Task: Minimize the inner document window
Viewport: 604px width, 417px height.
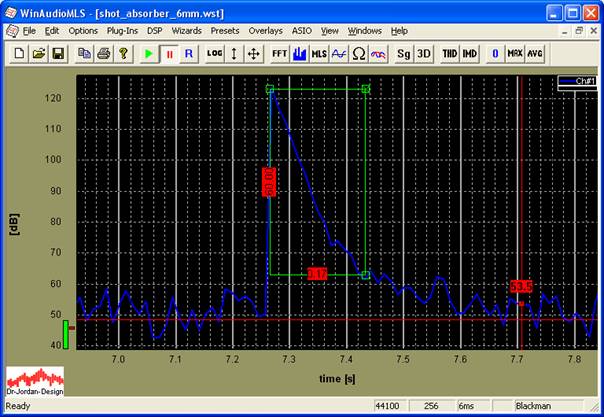Action: 565,31
